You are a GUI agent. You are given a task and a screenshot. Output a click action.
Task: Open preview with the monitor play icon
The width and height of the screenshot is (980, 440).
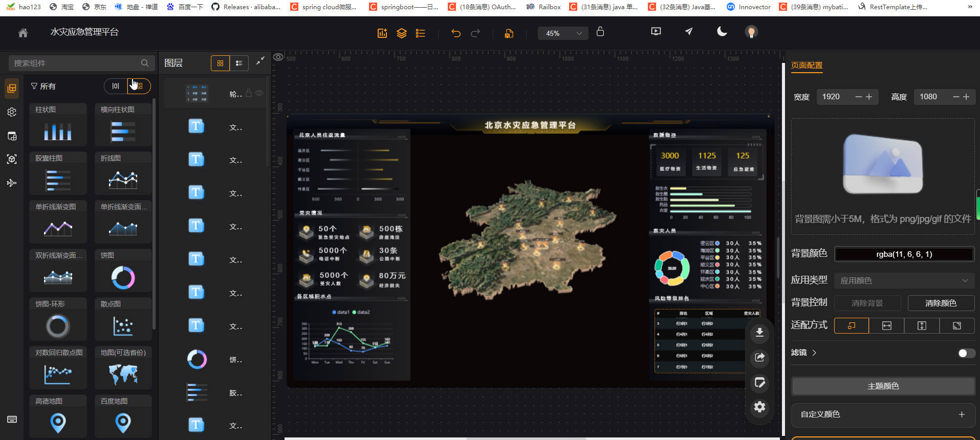[656, 32]
